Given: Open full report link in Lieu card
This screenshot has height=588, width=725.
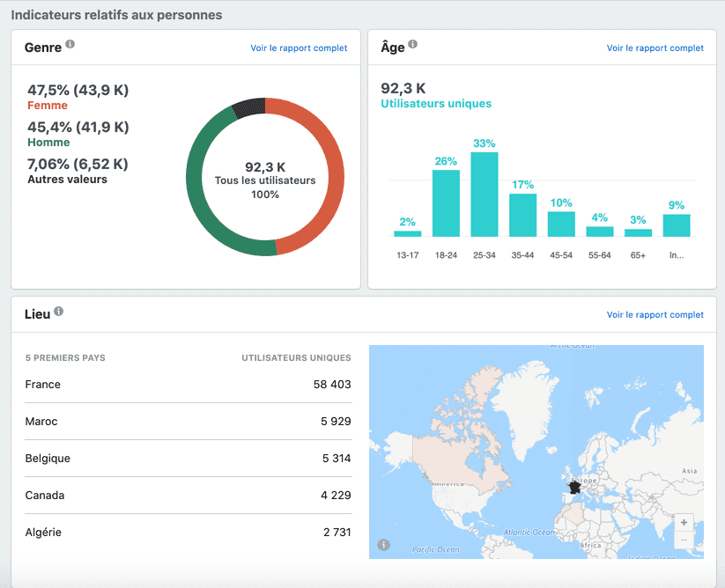Looking at the screenshot, I should click(x=655, y=314).
